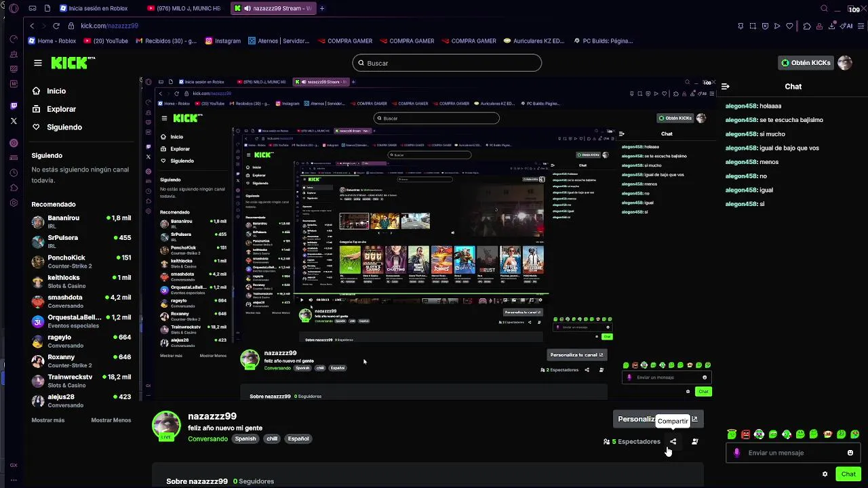This screenshot has width=868, height=488.
Task: Switch to the MILO J YouTube tab
Action: click(x=184, y=8)
